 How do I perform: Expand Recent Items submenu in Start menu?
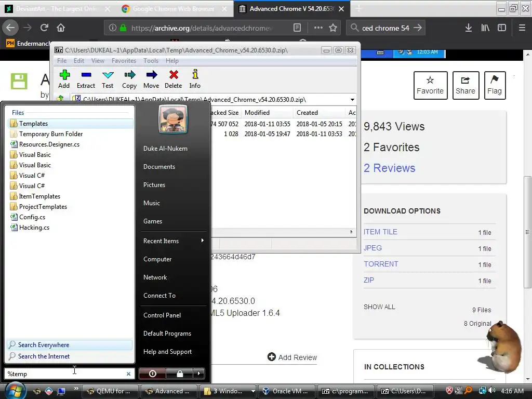[203, 241]
